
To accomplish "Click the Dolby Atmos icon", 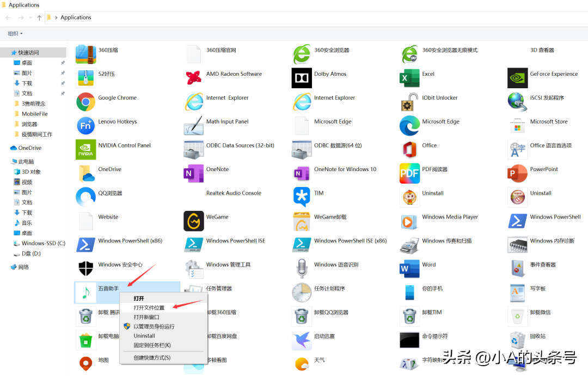I will pos(302,78).
